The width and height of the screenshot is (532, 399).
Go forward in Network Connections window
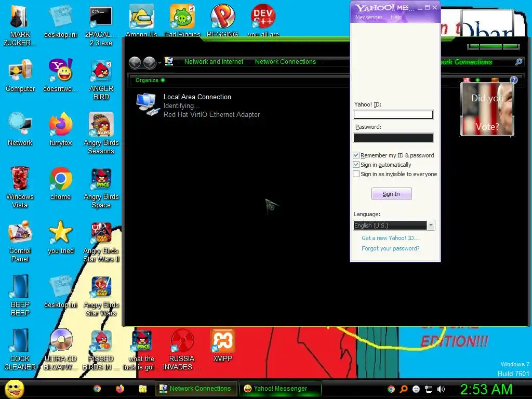pyautogui.click(x=149, y=62)
